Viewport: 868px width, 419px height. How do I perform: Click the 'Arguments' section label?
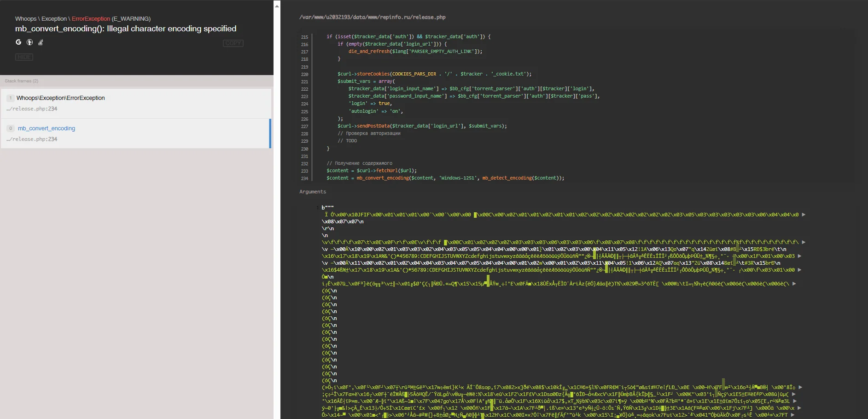point(313,192)
